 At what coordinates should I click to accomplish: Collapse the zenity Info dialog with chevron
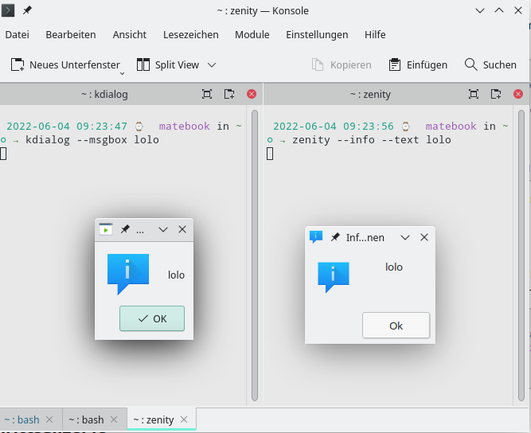click(405, 238)
